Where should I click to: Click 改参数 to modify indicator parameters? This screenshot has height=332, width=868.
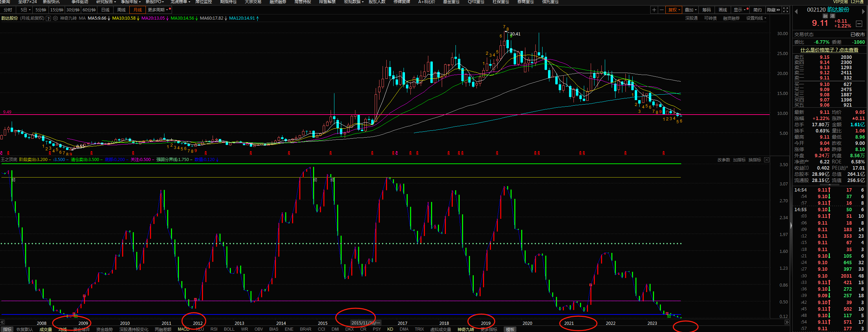[724, 160]
